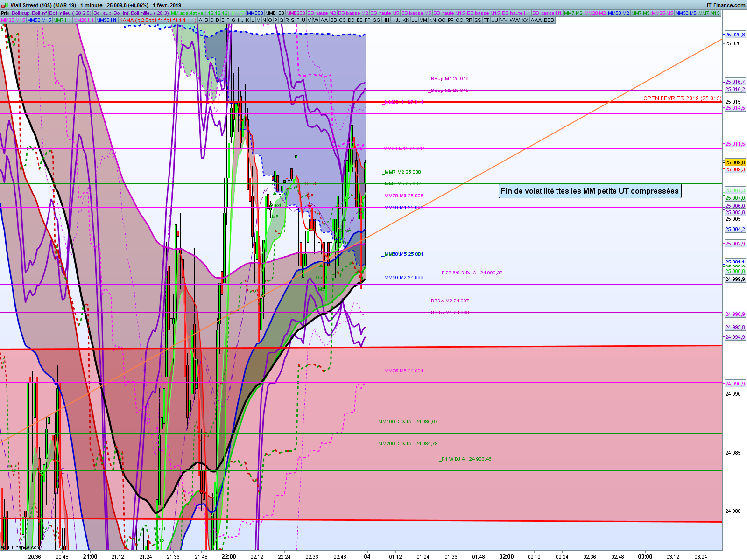Open the MM25 M5 indicator label
The height and width of the screenshot is (560, 747).
662,13
